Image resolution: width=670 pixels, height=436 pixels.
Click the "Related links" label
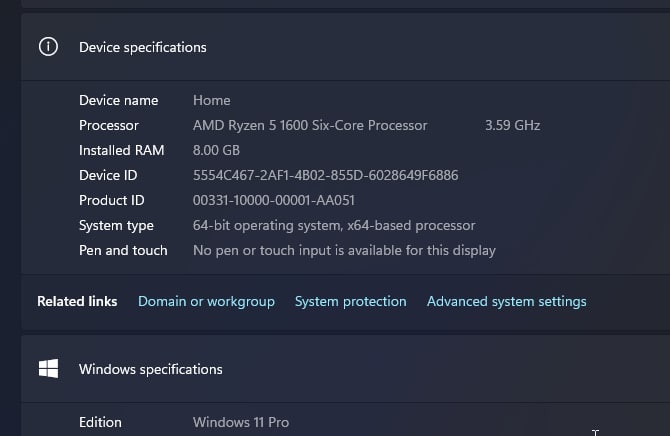[x=77, y=301]
